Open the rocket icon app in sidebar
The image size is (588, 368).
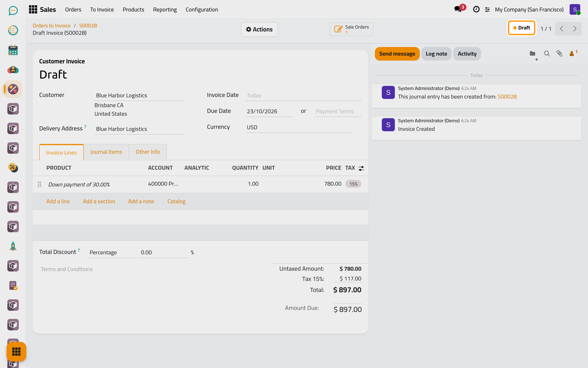point(13,246)
